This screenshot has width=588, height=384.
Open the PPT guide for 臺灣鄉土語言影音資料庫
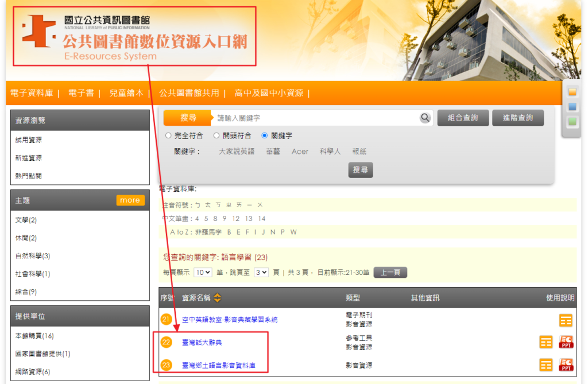(566, 364)
